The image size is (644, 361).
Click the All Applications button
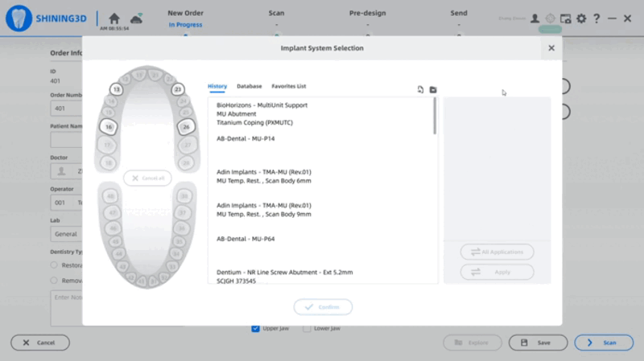point(497,252)
